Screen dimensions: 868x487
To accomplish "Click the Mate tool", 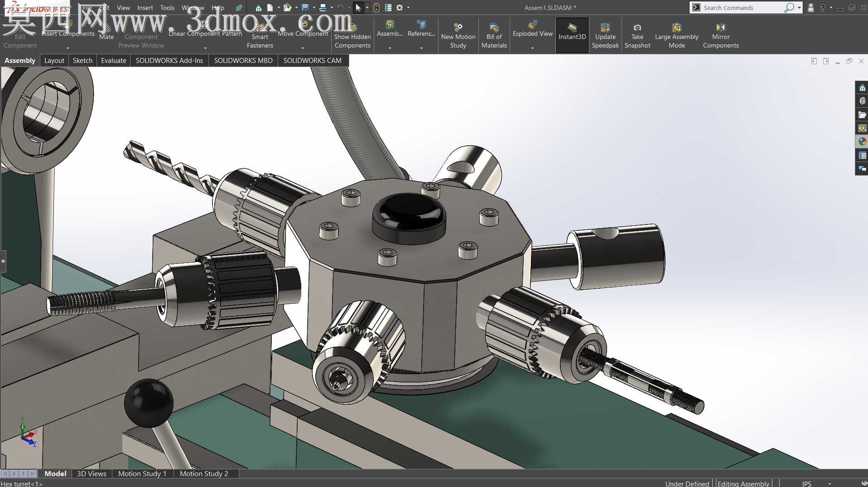I will point(106,33).
